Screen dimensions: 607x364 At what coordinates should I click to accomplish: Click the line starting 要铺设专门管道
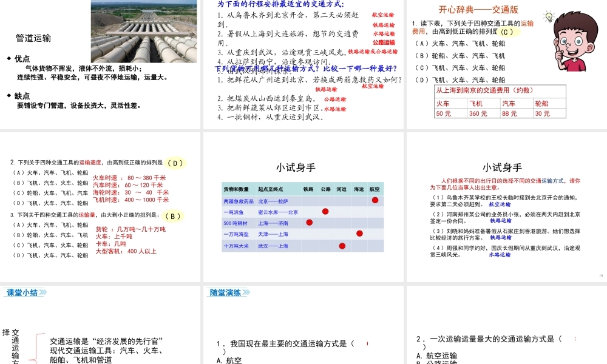78,106
